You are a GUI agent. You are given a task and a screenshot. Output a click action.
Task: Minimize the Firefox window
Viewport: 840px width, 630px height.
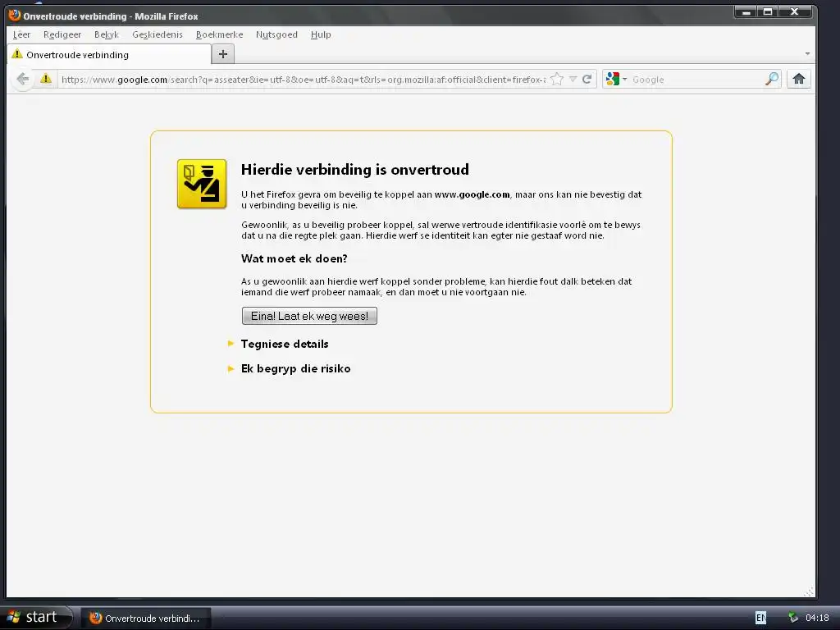coord(746,11)
